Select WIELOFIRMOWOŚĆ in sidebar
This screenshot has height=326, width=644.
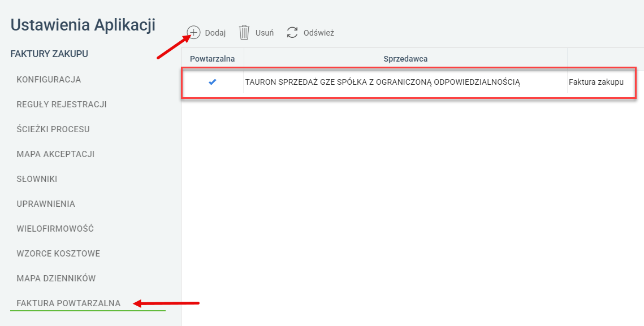click(x=55, y=229)
